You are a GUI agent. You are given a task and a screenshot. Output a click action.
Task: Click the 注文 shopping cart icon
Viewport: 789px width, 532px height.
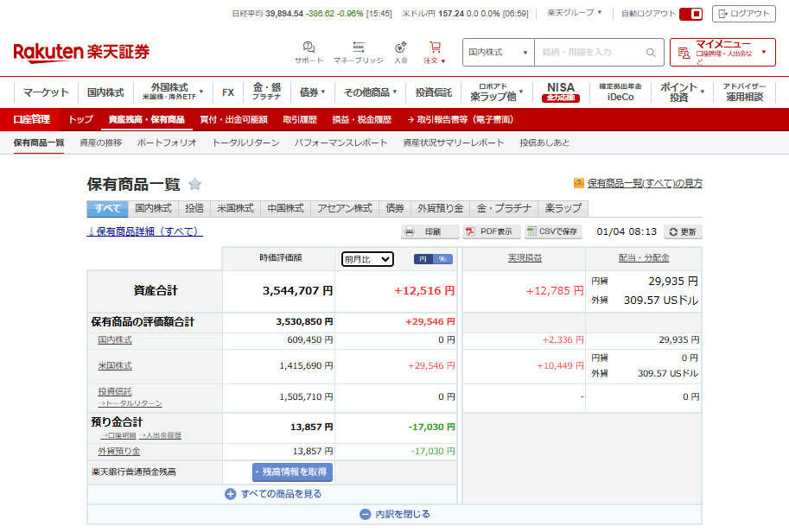pos(435,48)
